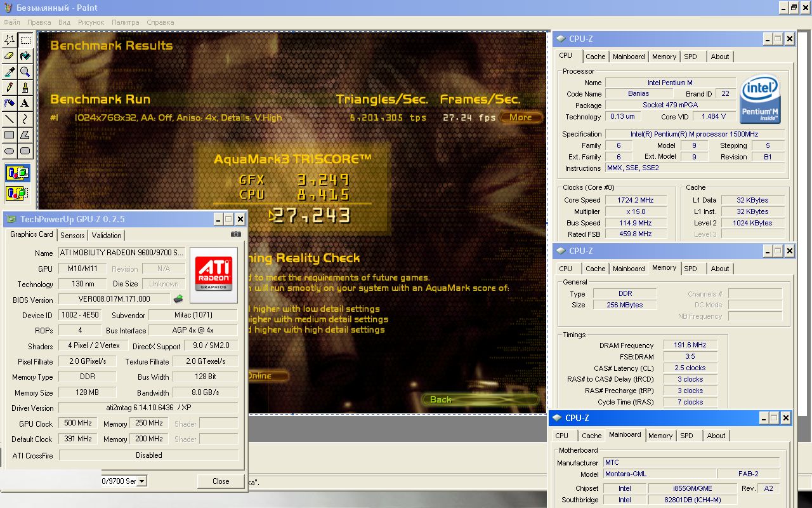Enable transparent selection mode option in Paint
The width and height of the screenshot is (812, 508).
click(x=17, y=192)
